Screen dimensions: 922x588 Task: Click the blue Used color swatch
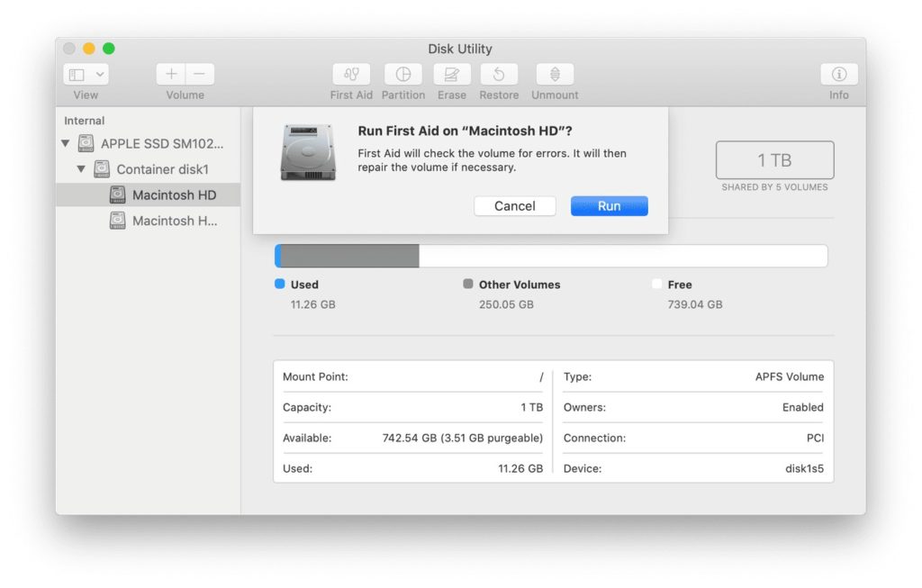coord(280,284)
